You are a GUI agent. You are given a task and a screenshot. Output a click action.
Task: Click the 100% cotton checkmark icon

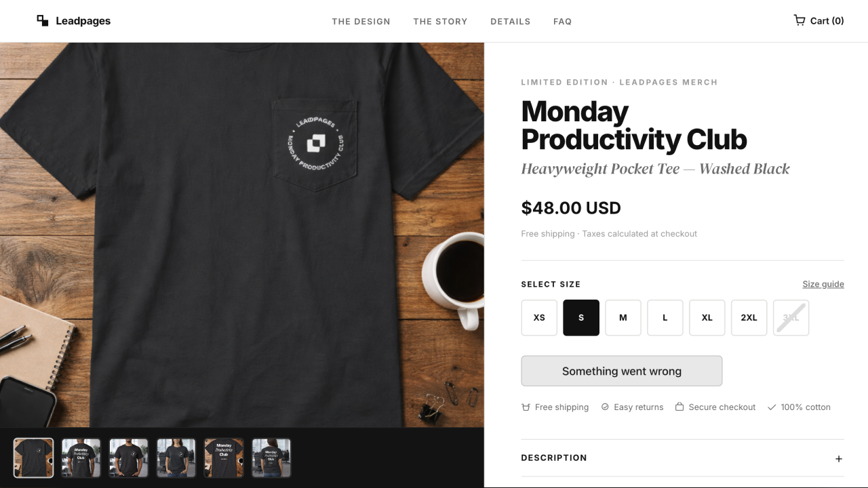pyautogui.click(x=772, y=407)
